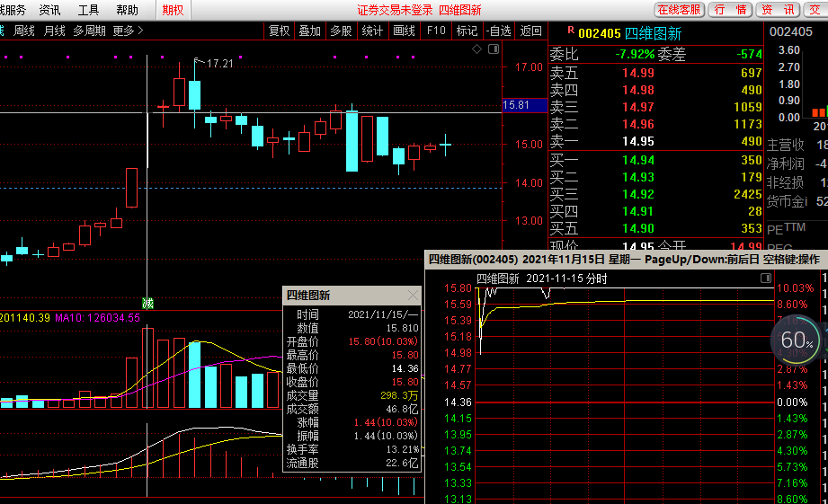
Task: Open F10 company info
Action: click(x=436, y=31)
